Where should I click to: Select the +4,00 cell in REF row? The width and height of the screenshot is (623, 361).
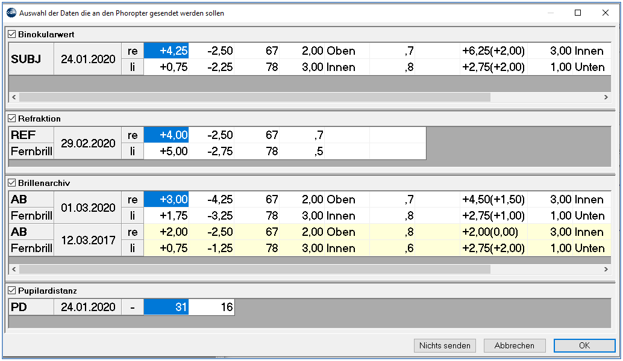(166, 135)
